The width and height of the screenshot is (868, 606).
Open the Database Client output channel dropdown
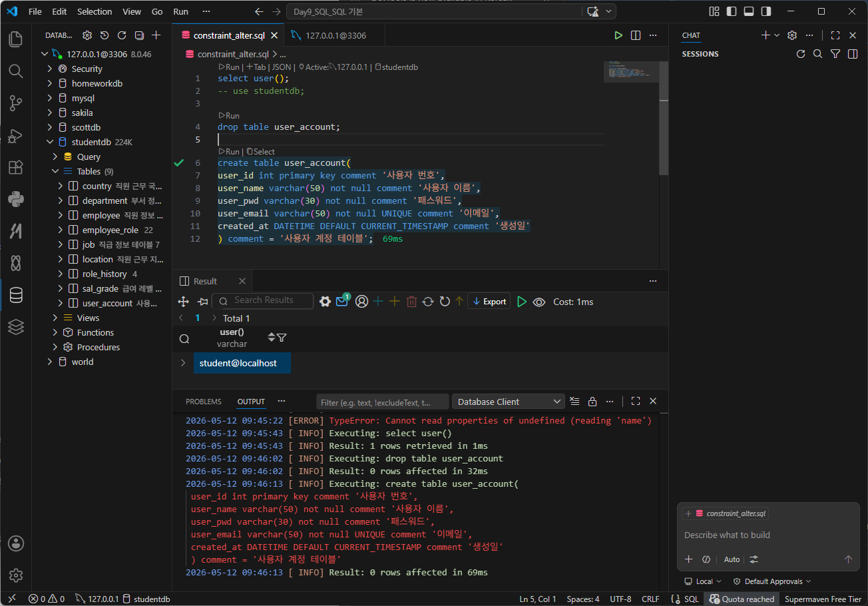pyautogui.click(x=509, y=402)
